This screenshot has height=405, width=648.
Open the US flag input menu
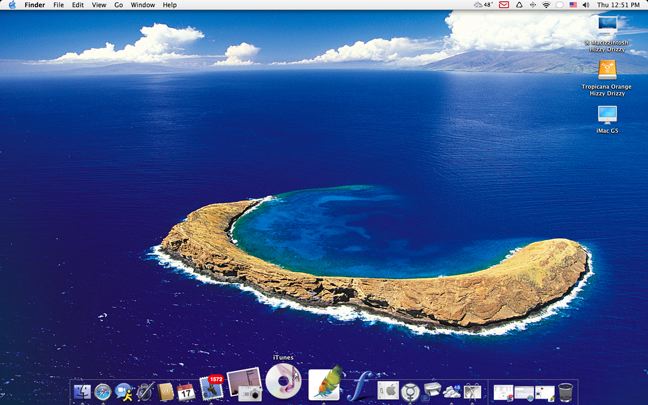click(x=573, y=5)
